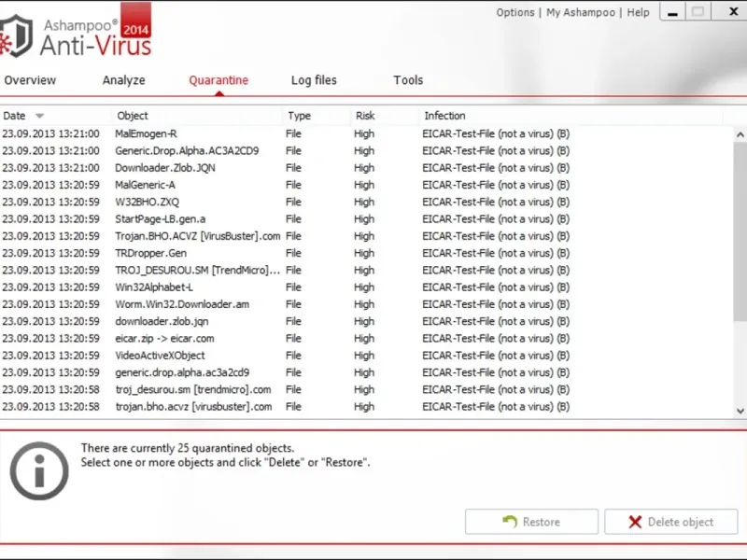747x560 pixels.
Task: Click the High risk cell of W32BHO.ZXQ
Action: click(x=364, y=203)
